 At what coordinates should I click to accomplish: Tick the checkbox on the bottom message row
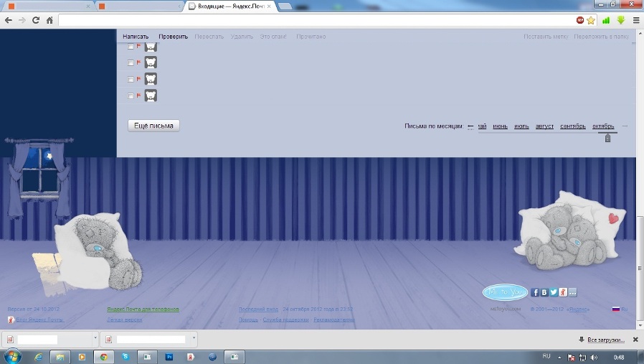pos(131,95)
